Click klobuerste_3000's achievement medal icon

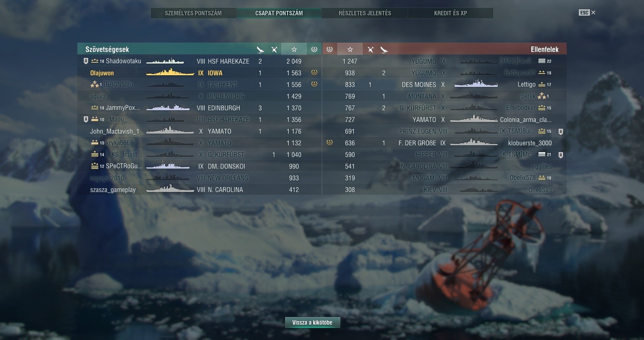[330, 142]
